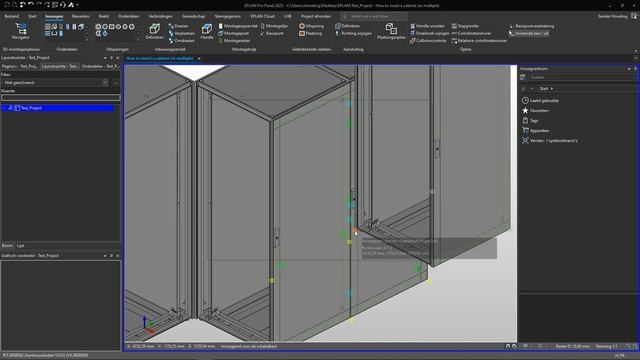640x360 pixels.
Task: Open the EPLAN Cloud ribbon tab
Action: coord(262,16)
